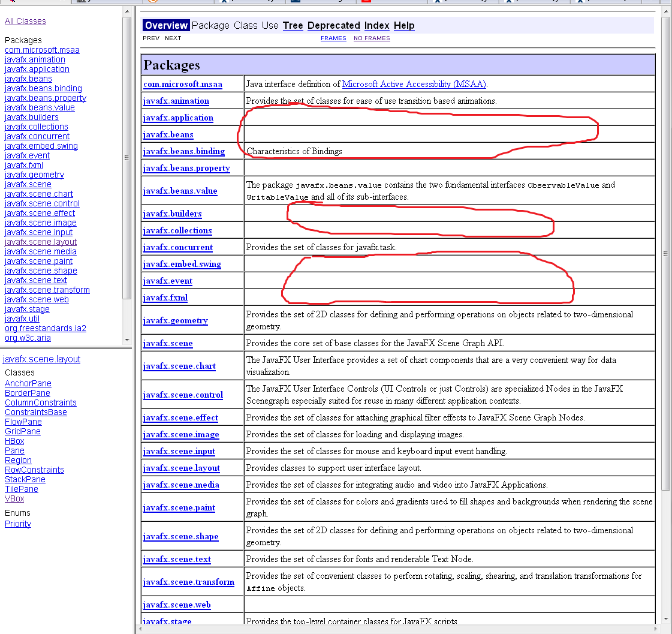Open the Deprecated navigation tab
Viewport: 672px width, 634px height.
coord(333,25)
